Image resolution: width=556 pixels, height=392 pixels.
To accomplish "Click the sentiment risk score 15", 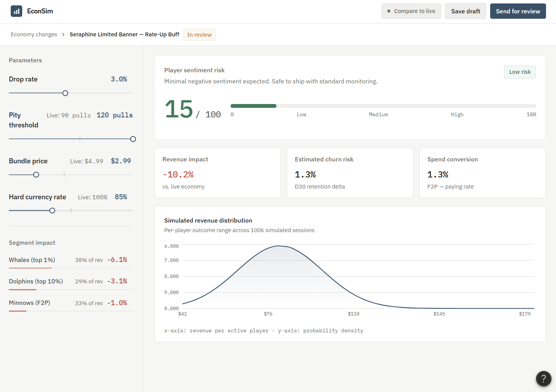I will [x=179, y=109].
